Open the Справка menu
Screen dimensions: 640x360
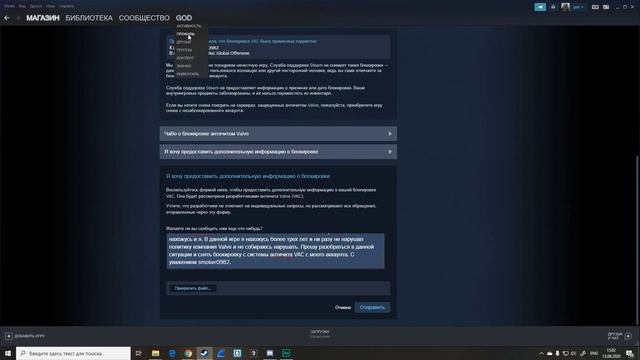[x=67, y=6]
